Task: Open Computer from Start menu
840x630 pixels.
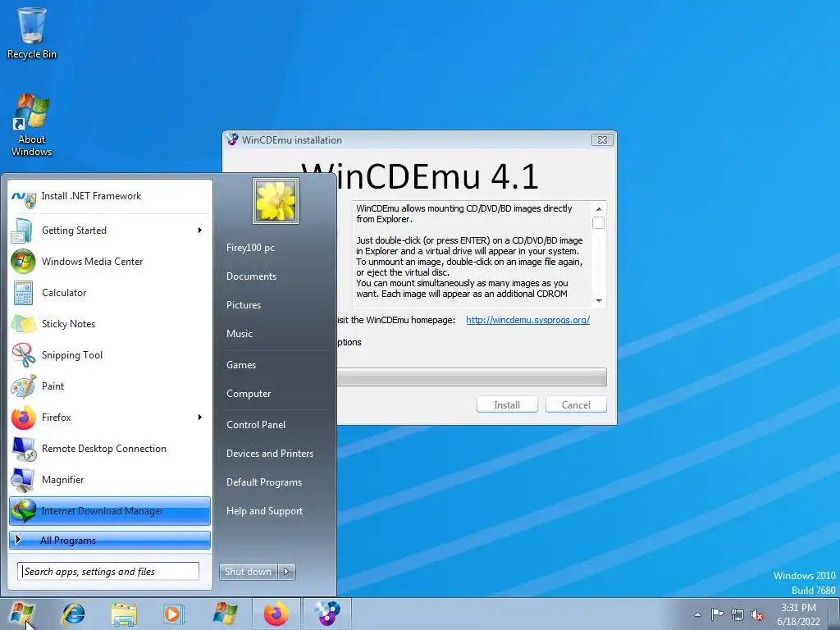Action: coord(249,394)
